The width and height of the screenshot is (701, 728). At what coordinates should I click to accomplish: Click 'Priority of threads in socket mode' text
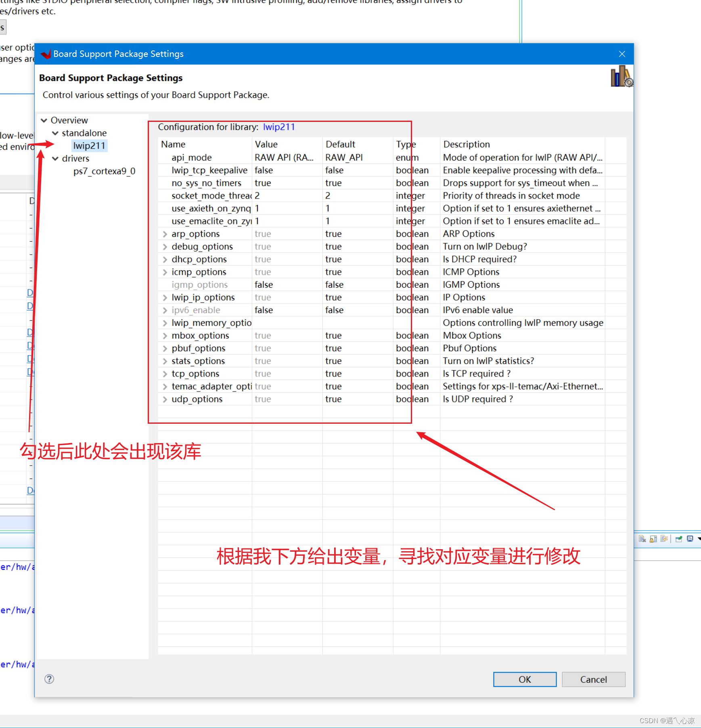511,196
